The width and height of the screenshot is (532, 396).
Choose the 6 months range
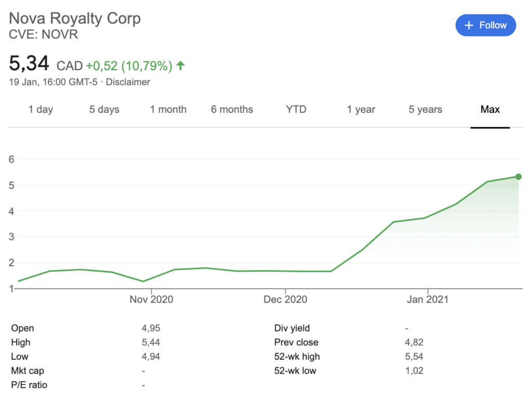(232, 110)
